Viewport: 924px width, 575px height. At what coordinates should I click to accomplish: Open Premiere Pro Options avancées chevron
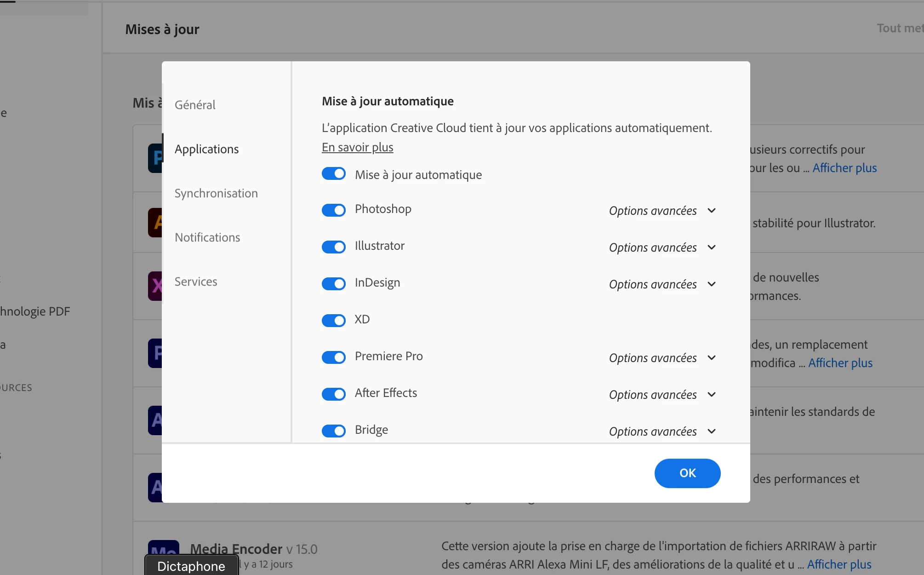(x=711, y=358)
